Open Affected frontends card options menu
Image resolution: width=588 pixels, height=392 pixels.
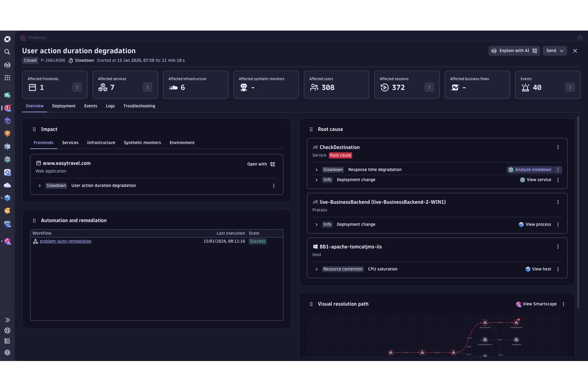pos(77,87)
